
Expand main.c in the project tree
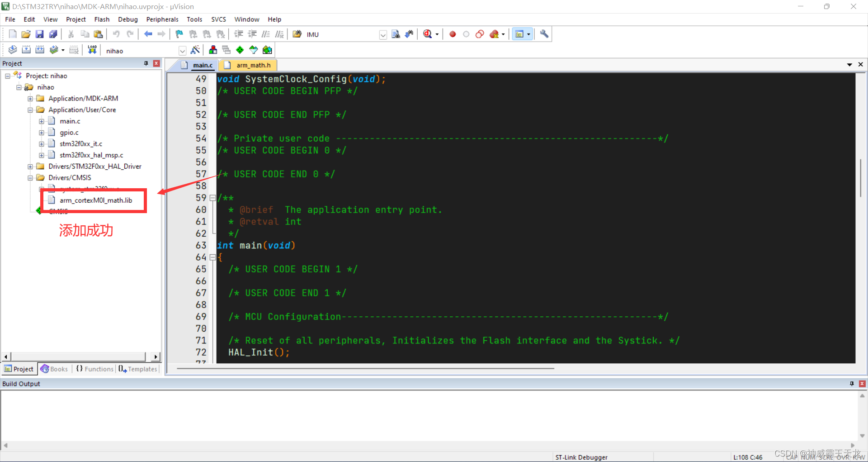point(42,121)
